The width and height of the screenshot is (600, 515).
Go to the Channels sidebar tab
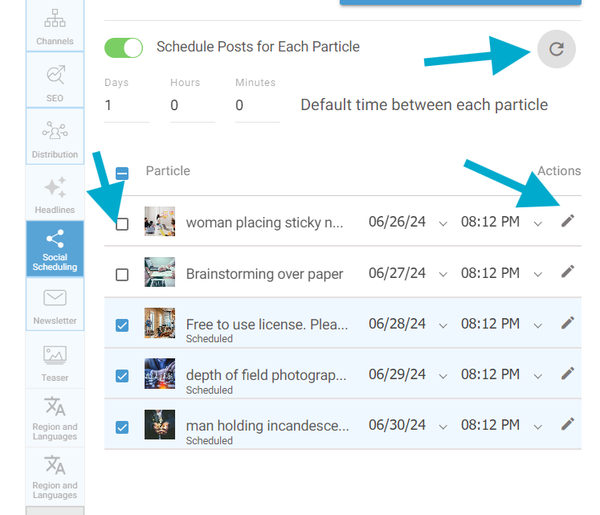[x=55, y=26]
